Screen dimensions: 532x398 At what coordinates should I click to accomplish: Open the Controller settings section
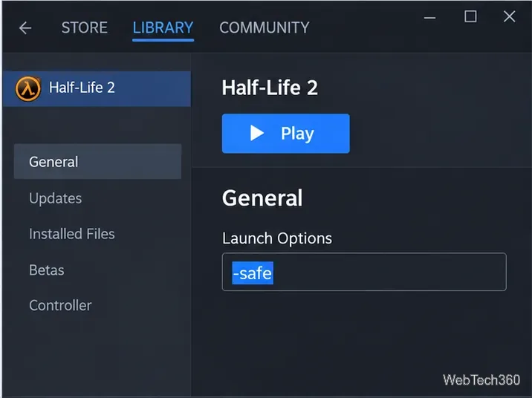point(60,305)
